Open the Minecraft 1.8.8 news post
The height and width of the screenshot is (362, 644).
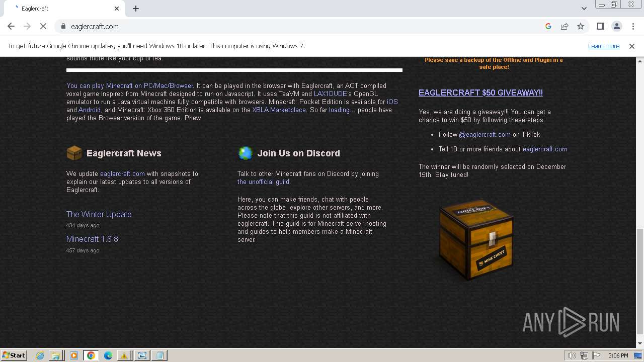[92, 239]
